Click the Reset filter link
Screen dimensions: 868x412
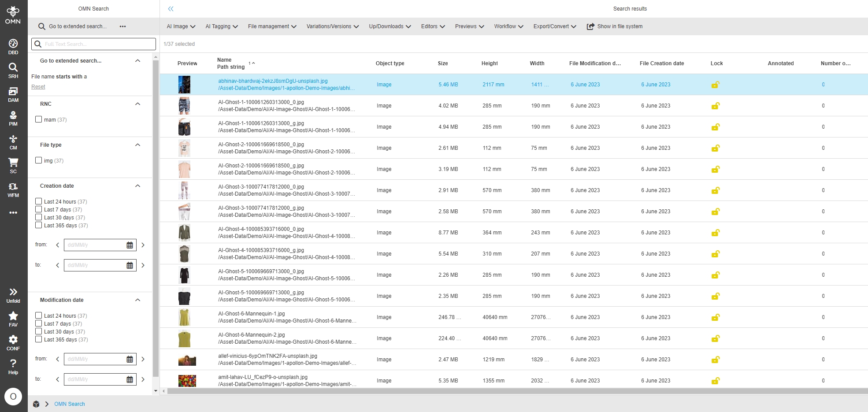(x=38, y=87)
